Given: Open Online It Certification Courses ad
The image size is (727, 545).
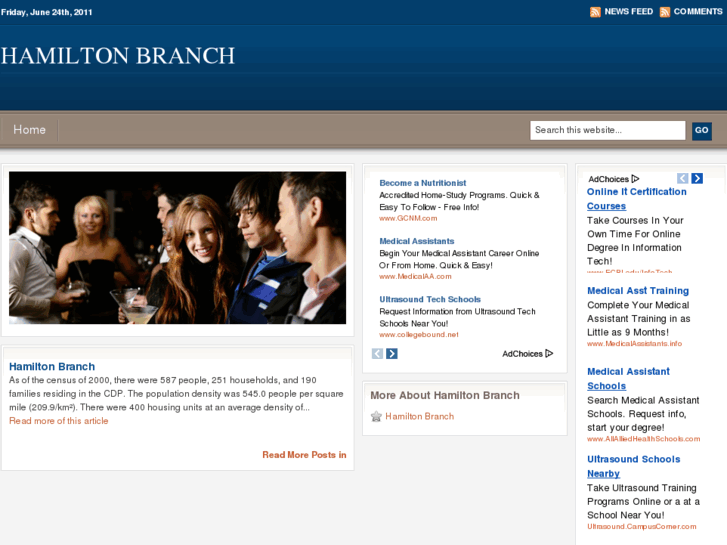Looking at the screenshot, I should pyautogui.click(x=637, y=199).
